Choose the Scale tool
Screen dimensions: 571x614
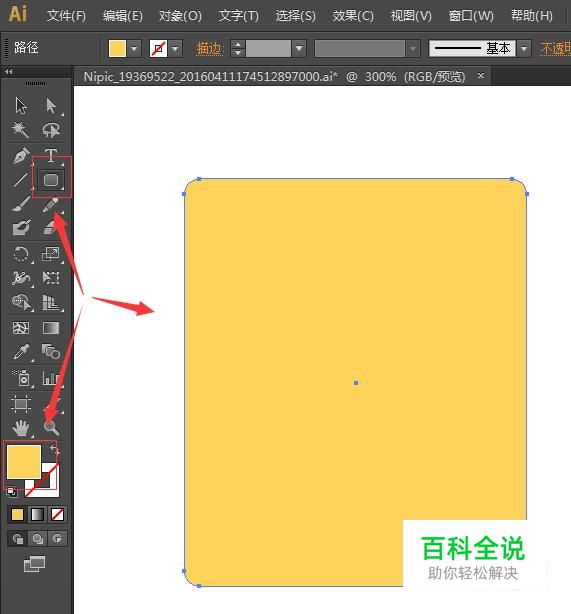51,254
